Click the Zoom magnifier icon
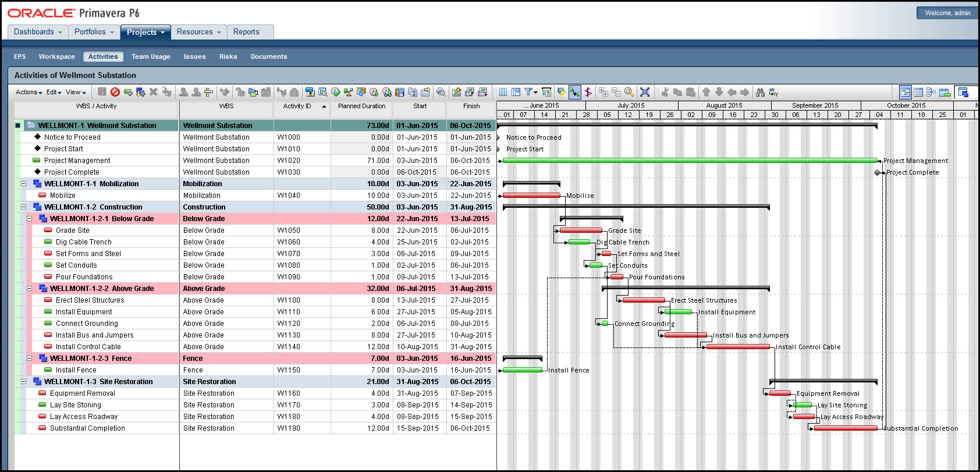Image resolution: width=980 pixels, height=472 pixels. (629, 92)
